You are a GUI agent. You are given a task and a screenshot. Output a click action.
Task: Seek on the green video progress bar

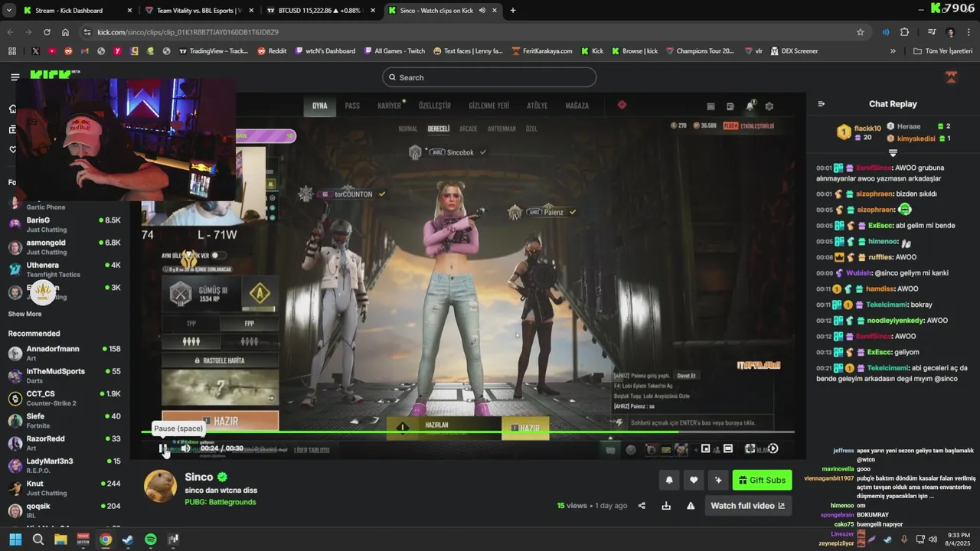pos(467,432)
